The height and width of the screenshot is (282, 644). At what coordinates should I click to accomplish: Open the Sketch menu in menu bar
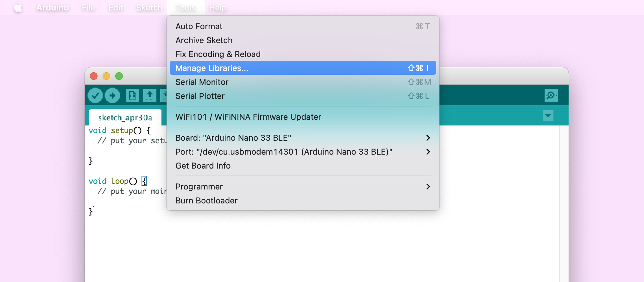coord(149,8)
